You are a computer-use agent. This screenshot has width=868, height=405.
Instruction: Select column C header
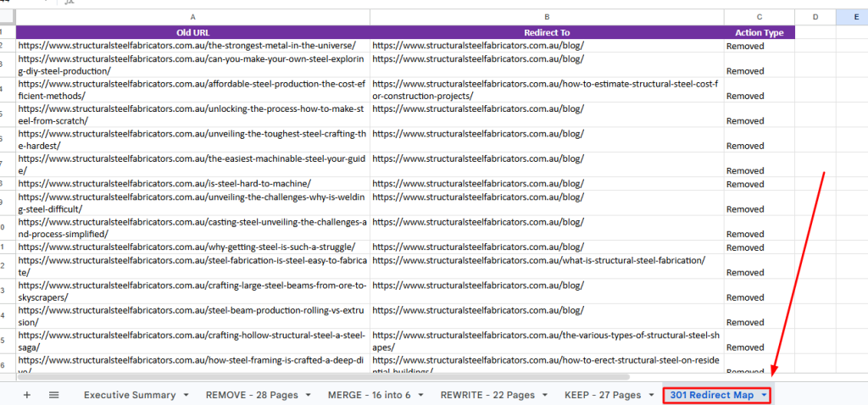tap(759, 18)
